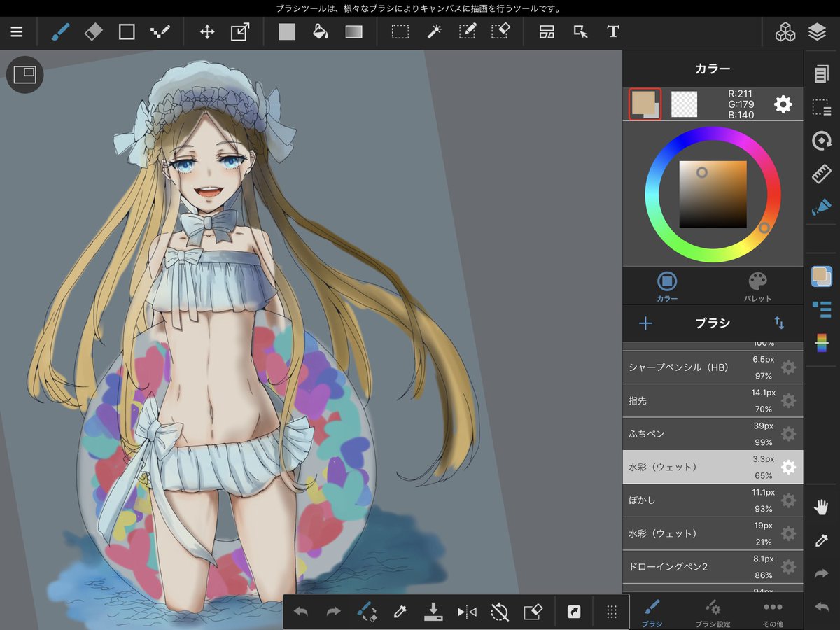This screenshot has height=630, width=840.
Task: Select the transparent color swatch
Action: coord(685,104)
